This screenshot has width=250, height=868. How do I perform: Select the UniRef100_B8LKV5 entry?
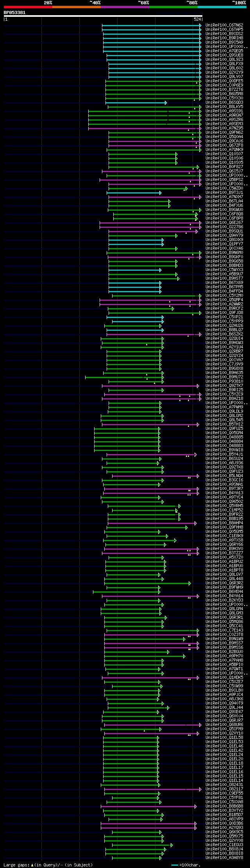coord(224,107)
